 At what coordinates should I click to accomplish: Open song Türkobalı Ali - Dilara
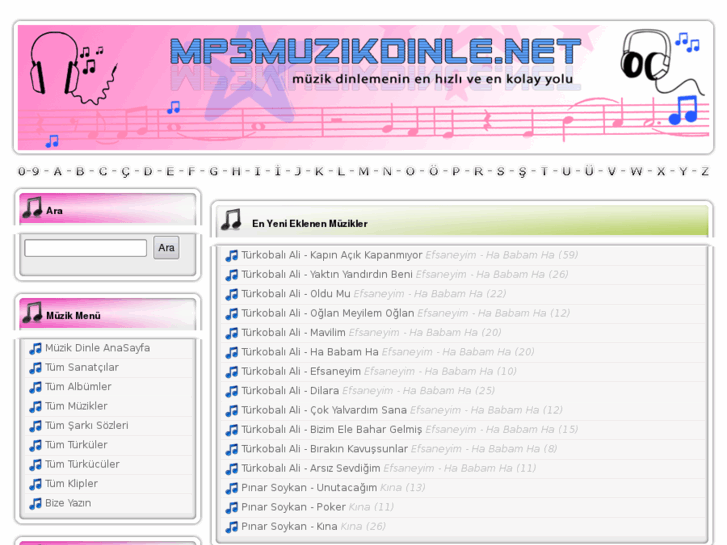tap(290, 391)
